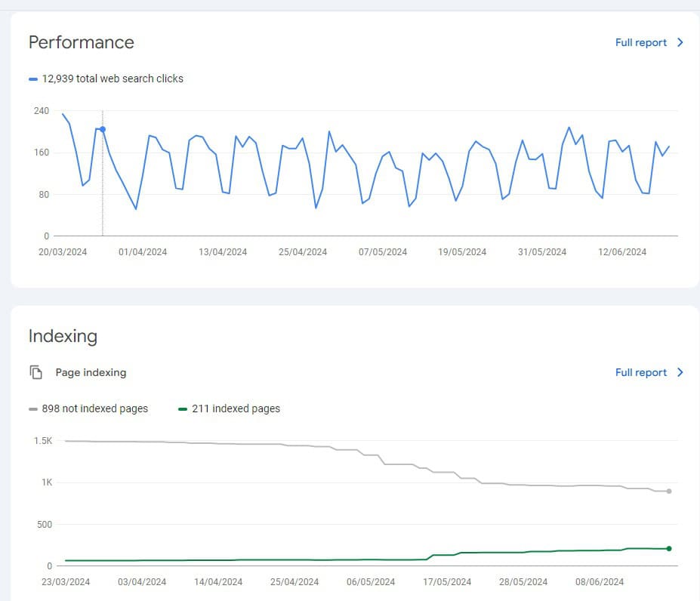This screenshot has height=601, width=700.
Task: Click the 1.5K axis label on Indexing chart
Action: pos(42,440)
